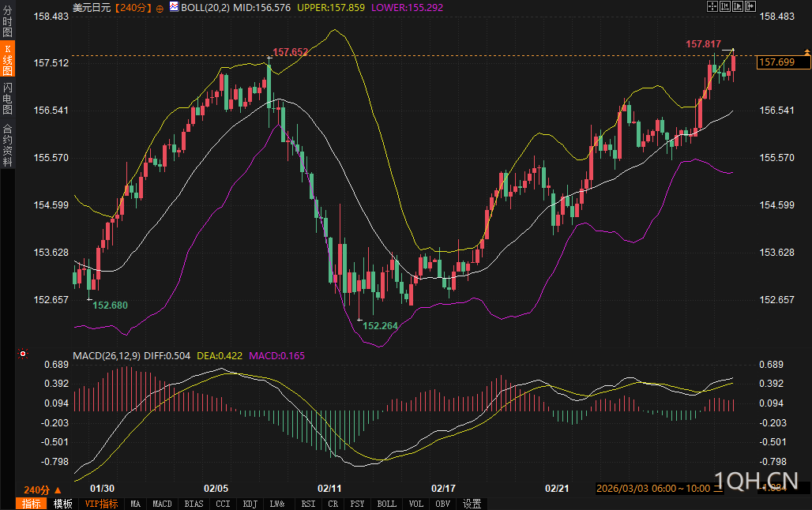The width and height of the screenshot is (812, 510).
Task: Click the 设置 settings button
Action: pyautogui.click(x=472, y=504)
